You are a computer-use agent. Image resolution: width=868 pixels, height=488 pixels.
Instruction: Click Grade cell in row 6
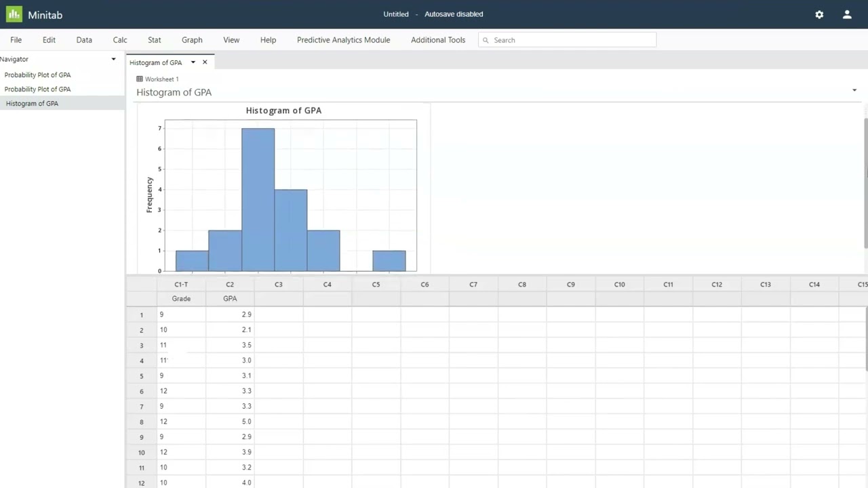[181, 391]
